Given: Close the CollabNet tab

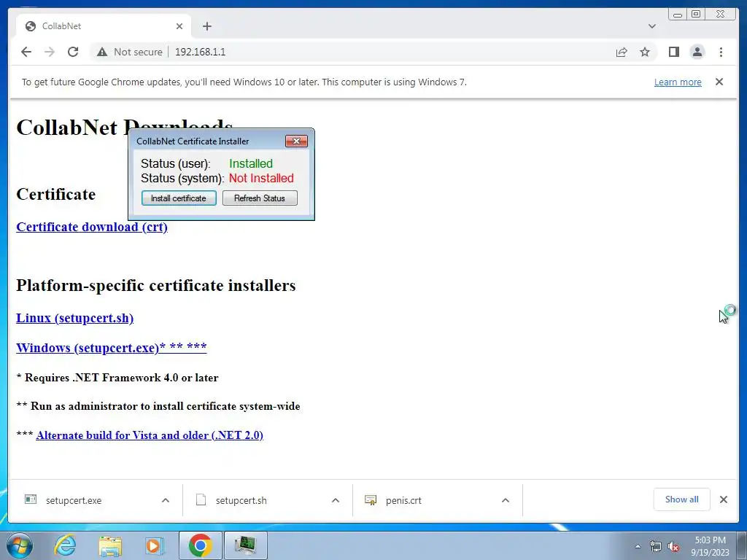Looking at the screenshot, I should 179,26.
